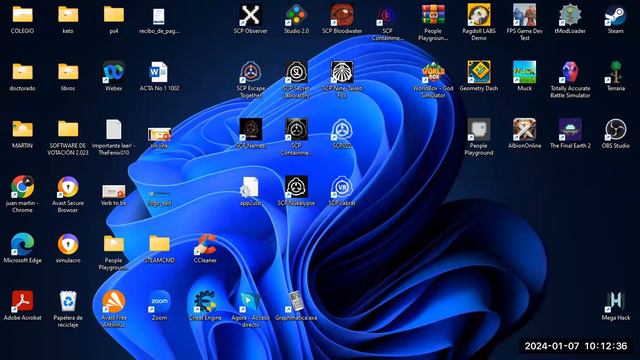Select the sin leer presentation file
This screenshot has width=640, height=360.
tap(159, 134)
